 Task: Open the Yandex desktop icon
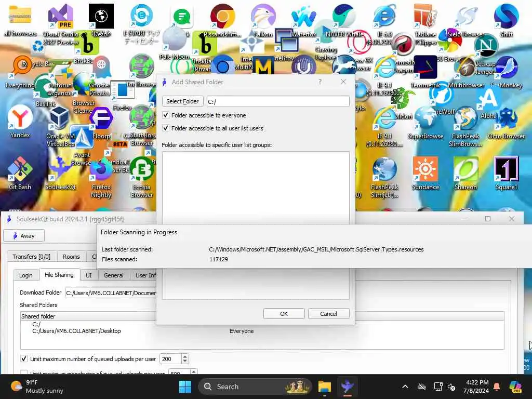click(20, 122)
